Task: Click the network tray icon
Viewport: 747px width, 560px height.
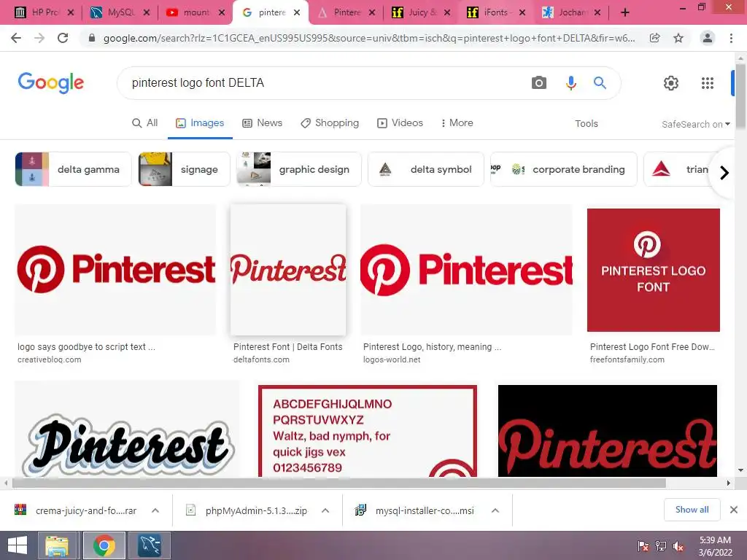Action: (661, 546)
